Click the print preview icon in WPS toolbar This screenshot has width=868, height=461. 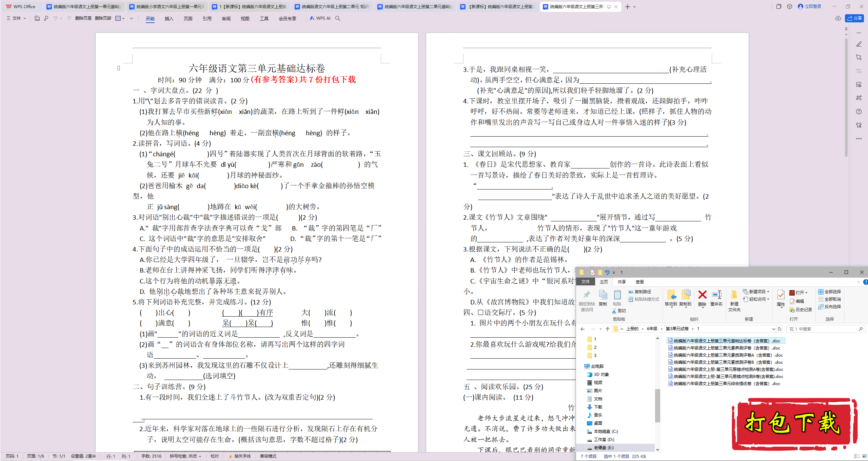46,18
